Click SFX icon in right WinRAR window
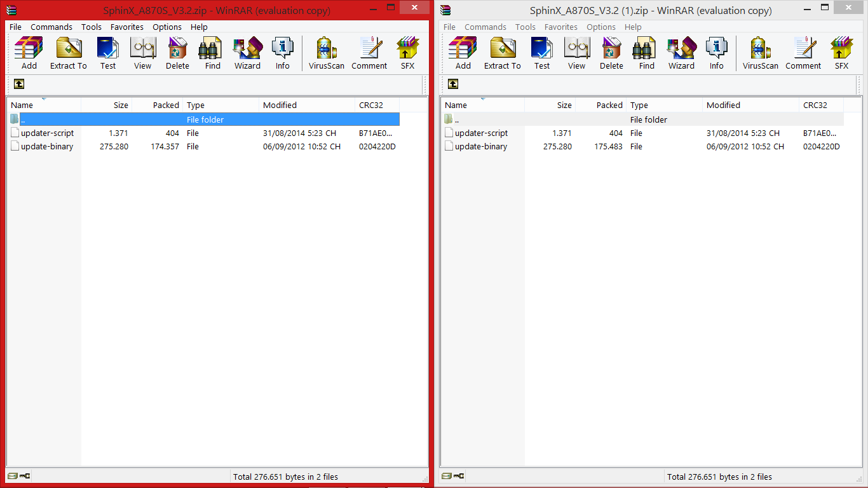 point(841,53)
